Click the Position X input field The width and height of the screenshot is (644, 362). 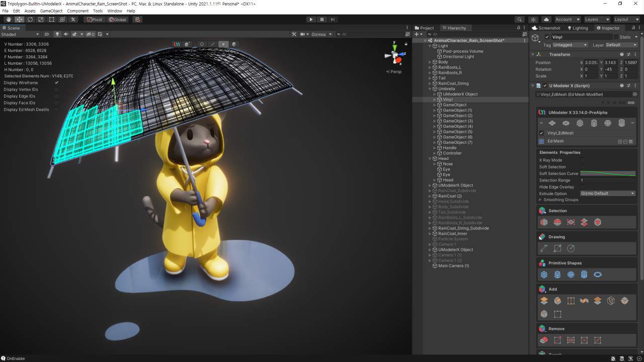click(591, 62)
